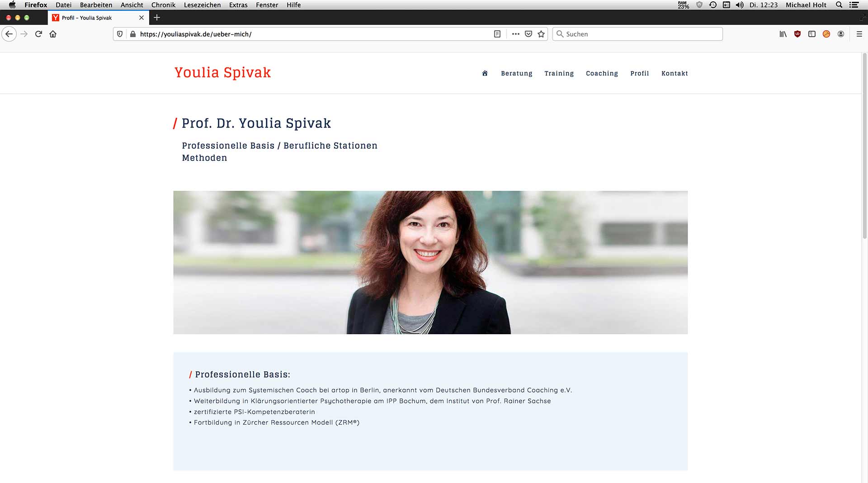The width and height of the screenshot is (868, 483).
Task: Reload the current page
Action: (38, 34)
